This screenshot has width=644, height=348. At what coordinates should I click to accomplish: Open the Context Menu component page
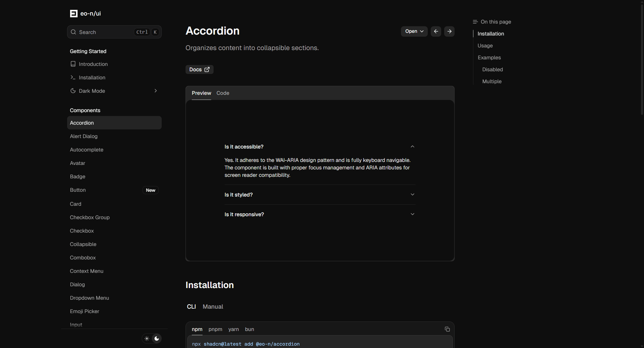[114, 271]
